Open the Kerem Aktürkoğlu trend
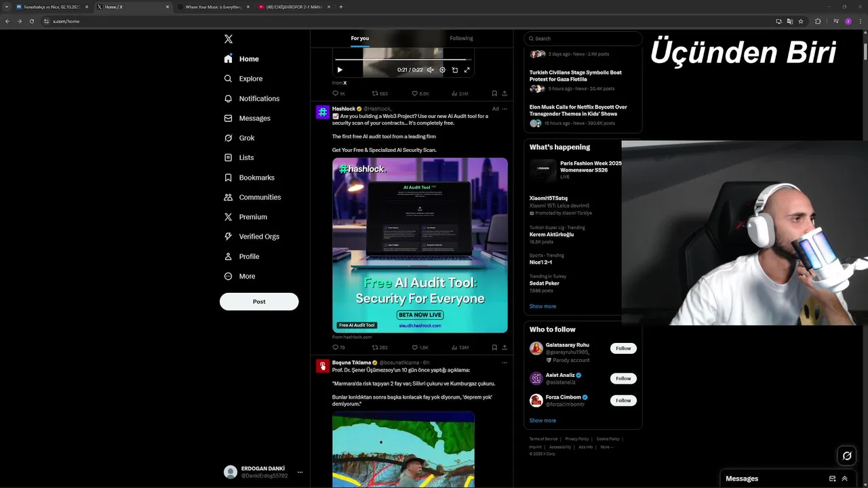This screenshot has width=868, height=488. tap(551, 235)
